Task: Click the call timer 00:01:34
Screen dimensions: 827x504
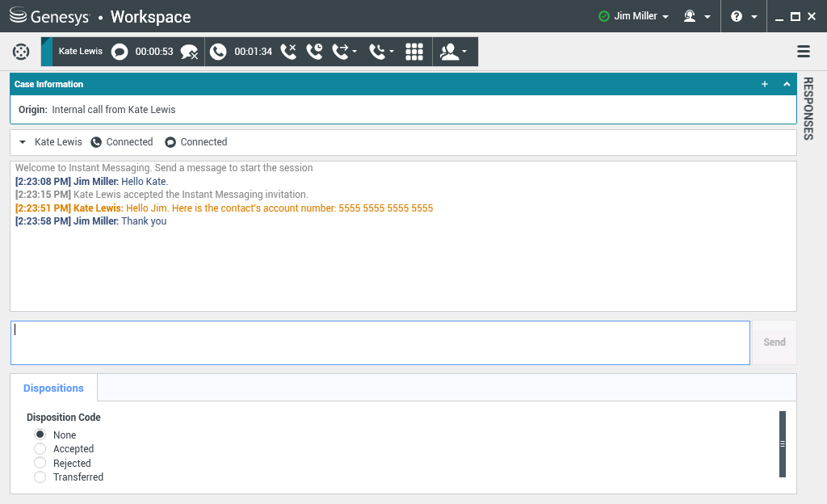Action: point(253,52)
